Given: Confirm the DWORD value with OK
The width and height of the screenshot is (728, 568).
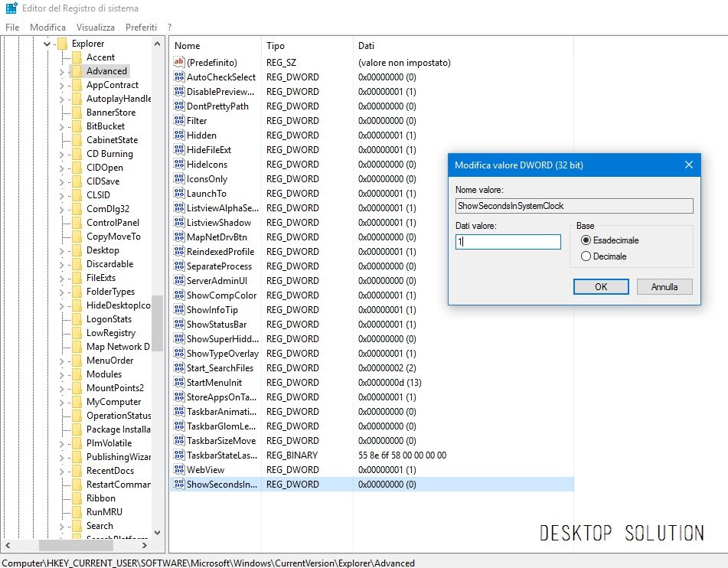Looking at the screenshot, I should coord(601,287).
